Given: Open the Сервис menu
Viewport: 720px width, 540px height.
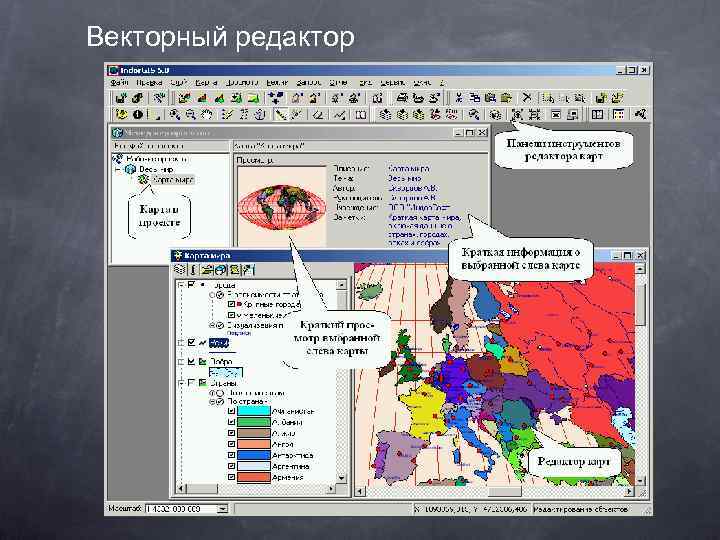Looking at the screenshot, I should pyautogui.click(x=393, y=83).
